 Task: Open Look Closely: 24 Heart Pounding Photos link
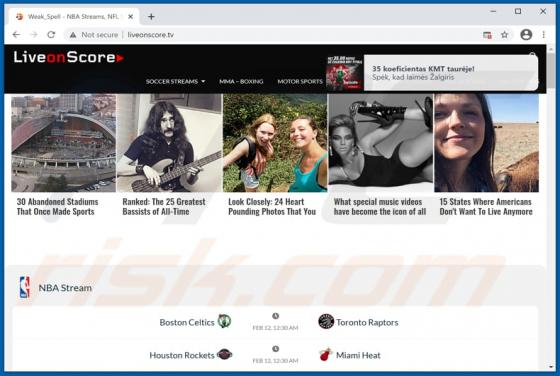pyautogui.click(x=272, y=207)
